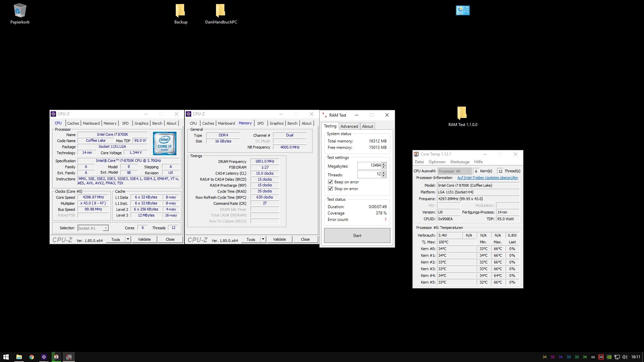
Task: Minimize the RAM Test window
Action: click(357, 115)
